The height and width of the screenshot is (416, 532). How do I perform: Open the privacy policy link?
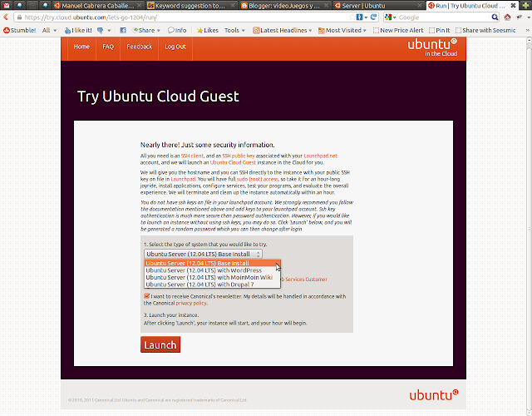(191, 303)
